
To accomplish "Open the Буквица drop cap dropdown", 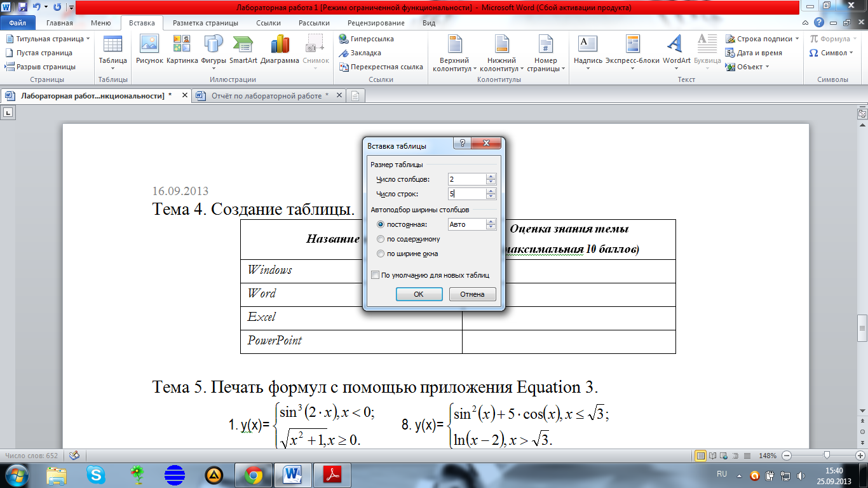I will pos(707,51).
